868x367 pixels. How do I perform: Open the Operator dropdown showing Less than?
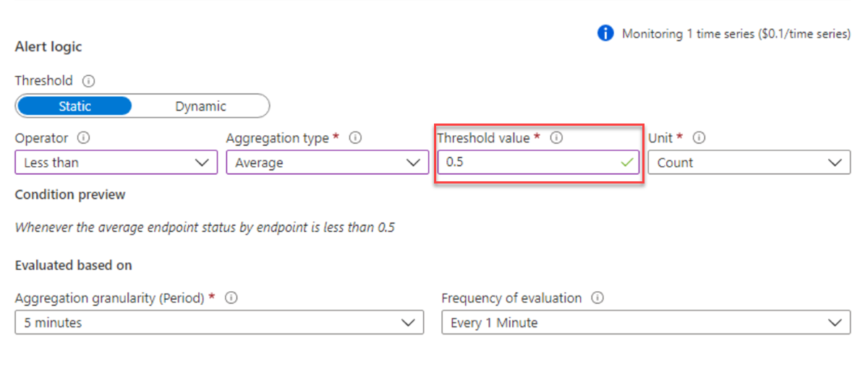(x=116, y=163)
